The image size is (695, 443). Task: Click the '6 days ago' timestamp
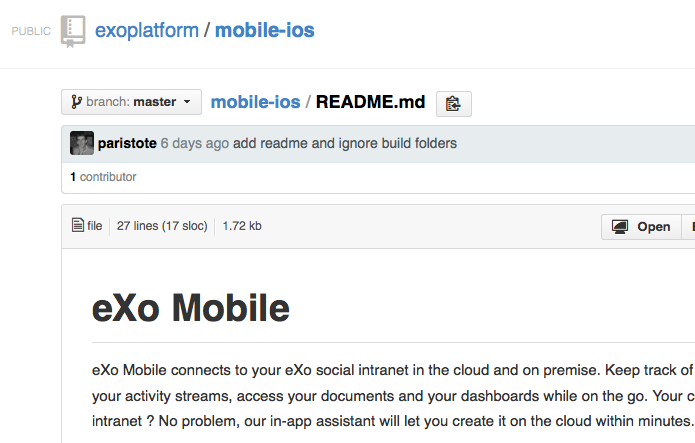[x=195, y=143]
